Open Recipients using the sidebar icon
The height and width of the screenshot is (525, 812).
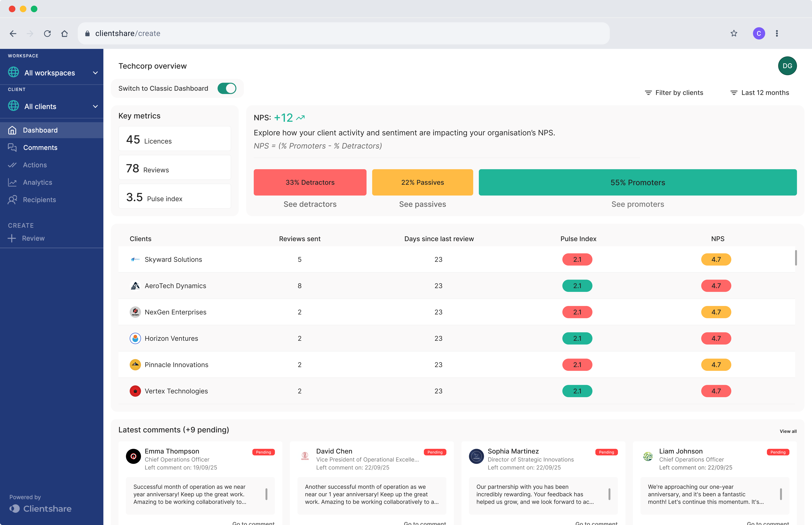13,199
